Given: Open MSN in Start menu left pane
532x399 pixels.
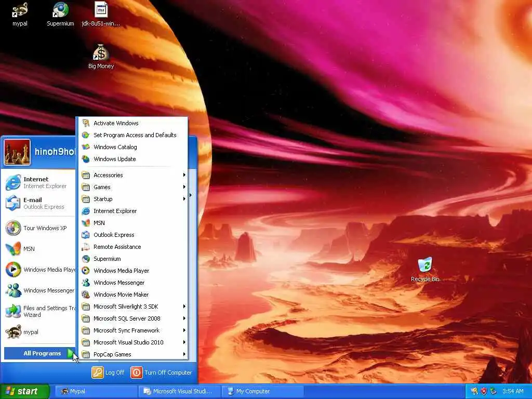Looking at the screenshot, I should tap(39, 249).
